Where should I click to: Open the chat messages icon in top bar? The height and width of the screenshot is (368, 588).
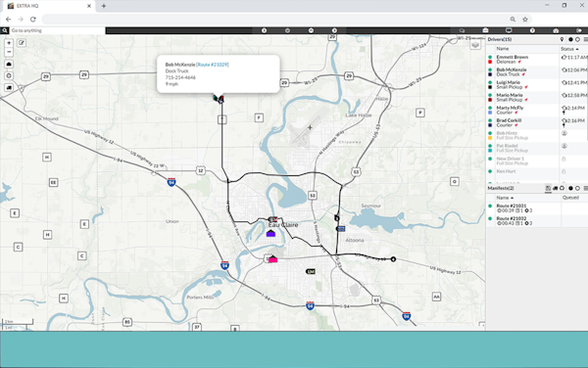[462, 30]
